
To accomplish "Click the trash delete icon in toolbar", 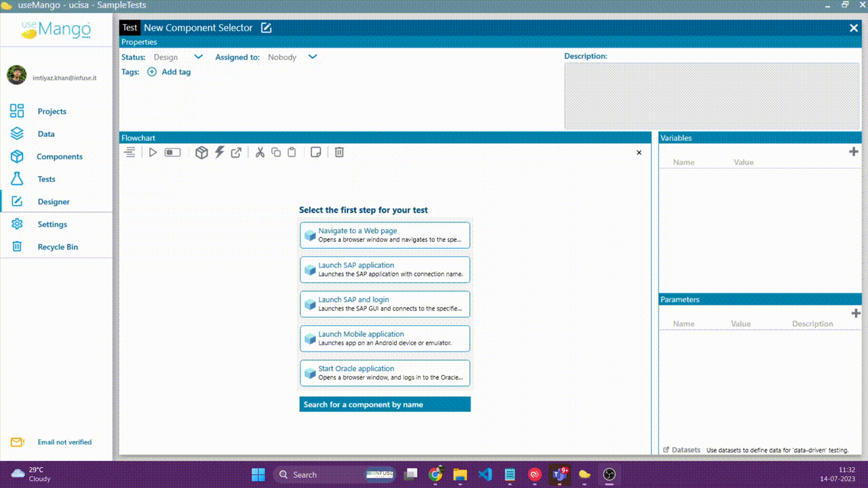I will 339,152.
